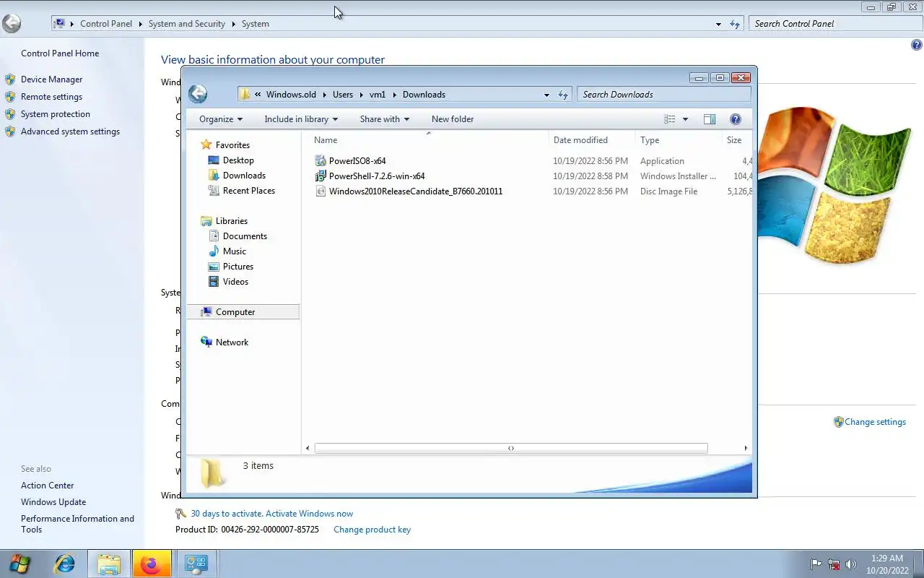The image size is (924, 578).
Task: Click in the Search Downloads field
Action: 664,95
